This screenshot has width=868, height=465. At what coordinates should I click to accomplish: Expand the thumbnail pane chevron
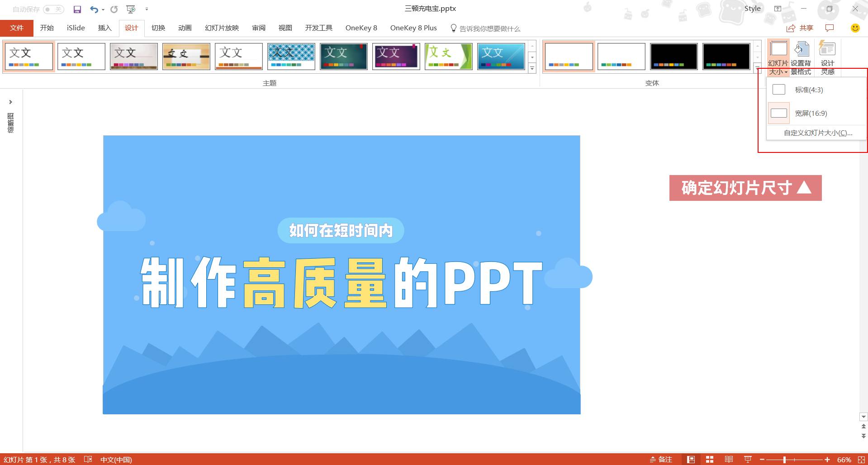click(x=10, y=102)
